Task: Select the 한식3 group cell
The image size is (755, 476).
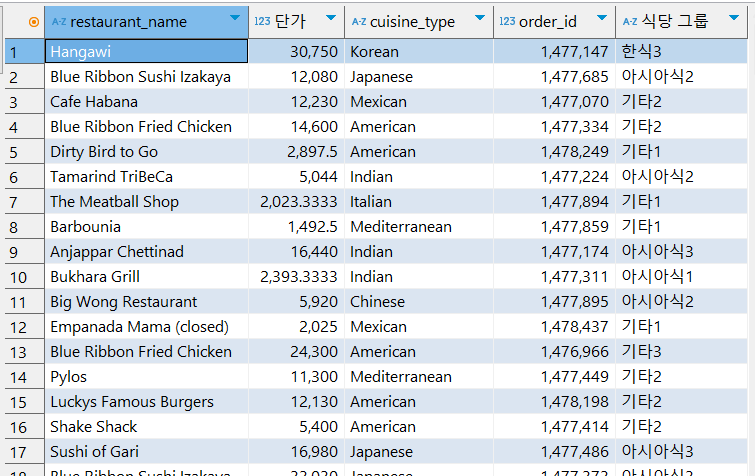Action: coord(682,51)
